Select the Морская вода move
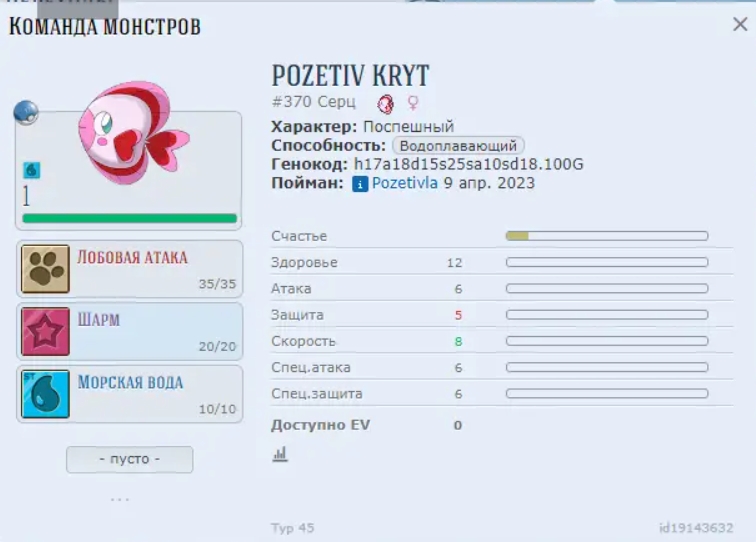Viewport: 756px width, 542px height. tap(130, 394)
